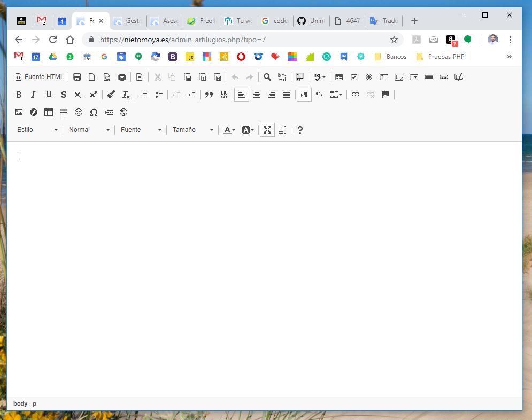Switch to the GitHub browser tab
The height and width of the screenshot is (420, 532).
click(x=311, y=21)
